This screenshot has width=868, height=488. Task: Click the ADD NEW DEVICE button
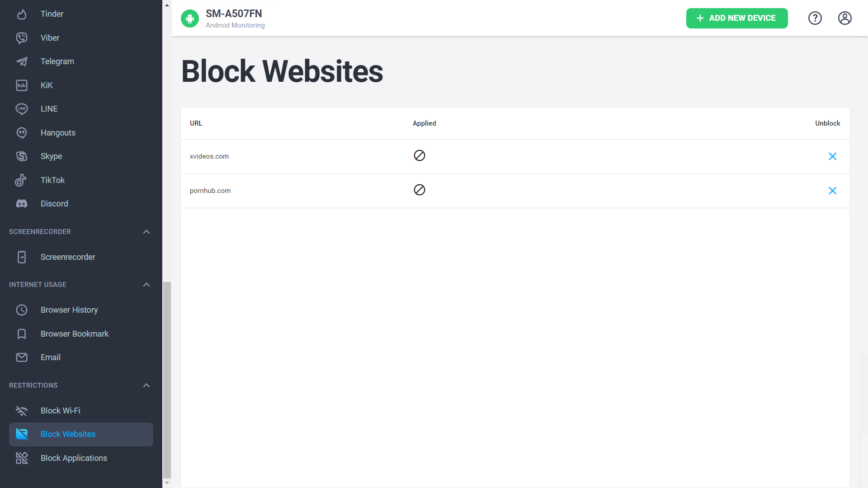point(737,18)
